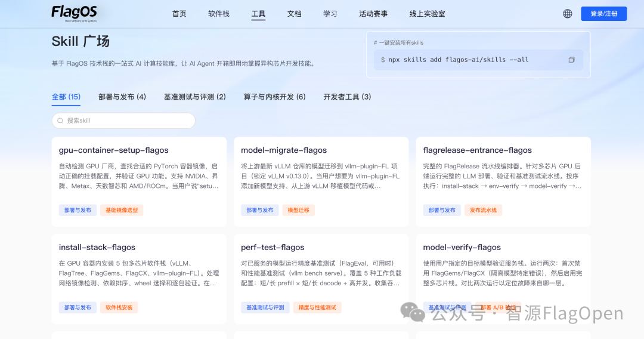This screenshot has width=644, height=339.
Task: Select the 开发者工具 (3) tab
Action: (347, 97)
